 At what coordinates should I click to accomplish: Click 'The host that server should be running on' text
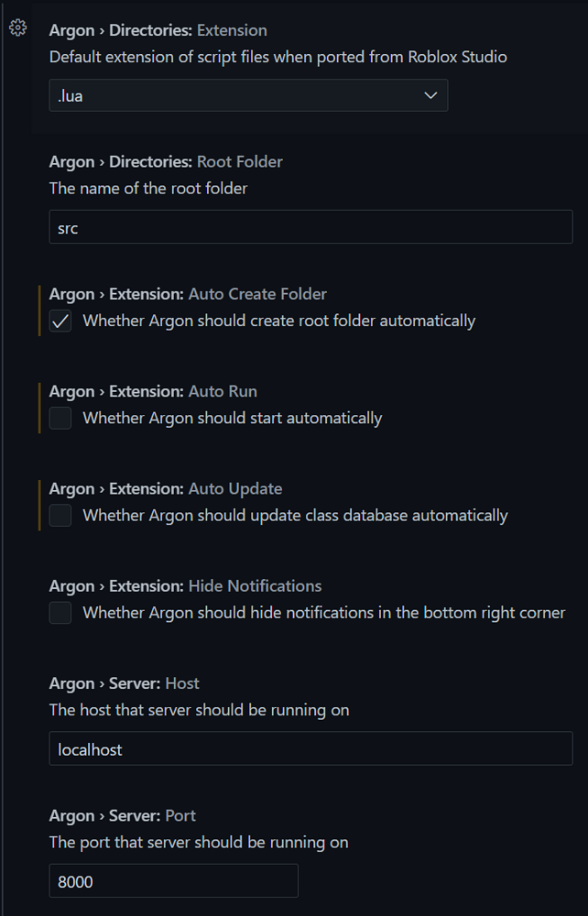point(199,710)
